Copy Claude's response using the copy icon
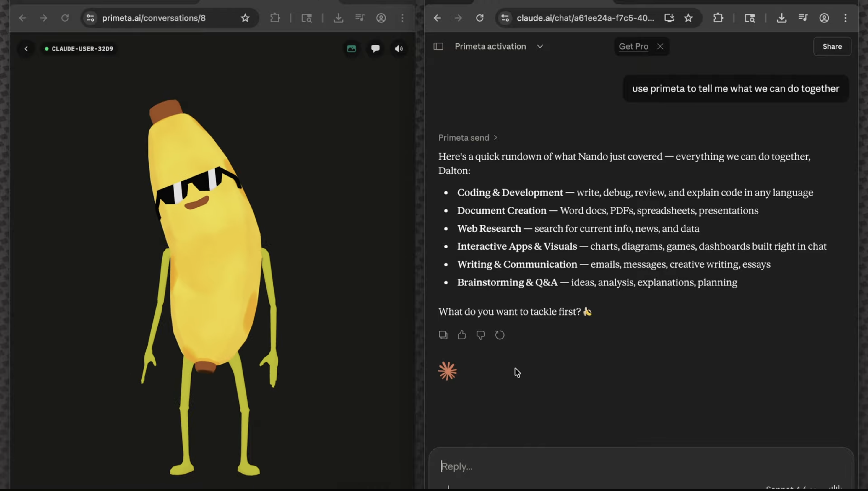The image size is (868, 491). pos(443,335)
